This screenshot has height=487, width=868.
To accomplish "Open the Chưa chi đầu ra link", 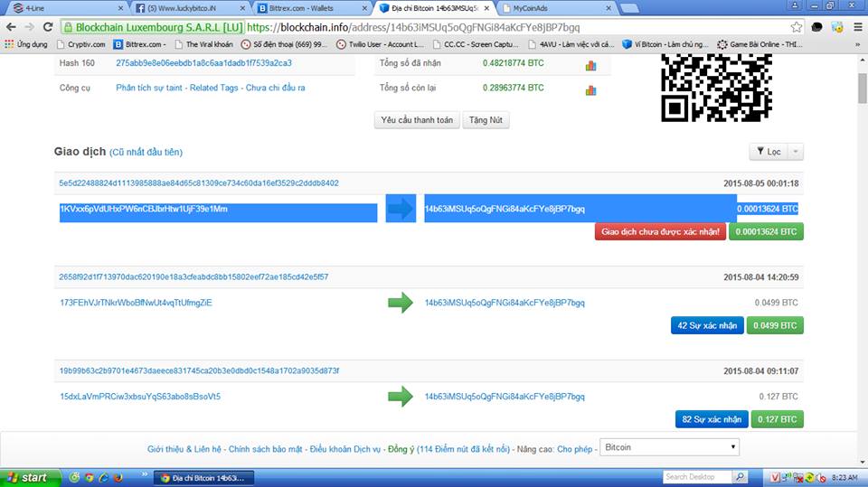I will [275, 88].
